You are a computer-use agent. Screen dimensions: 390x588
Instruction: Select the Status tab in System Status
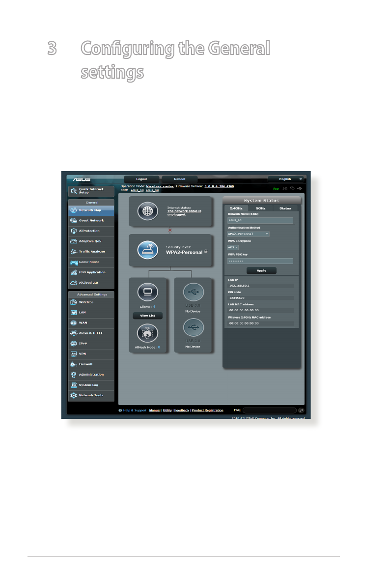[x=285, y=208]
